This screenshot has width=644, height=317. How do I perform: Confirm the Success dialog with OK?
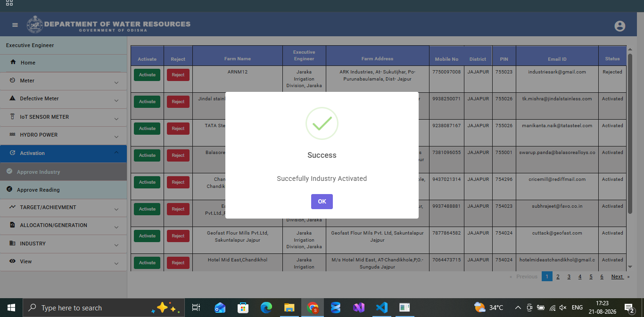point(322,202)
